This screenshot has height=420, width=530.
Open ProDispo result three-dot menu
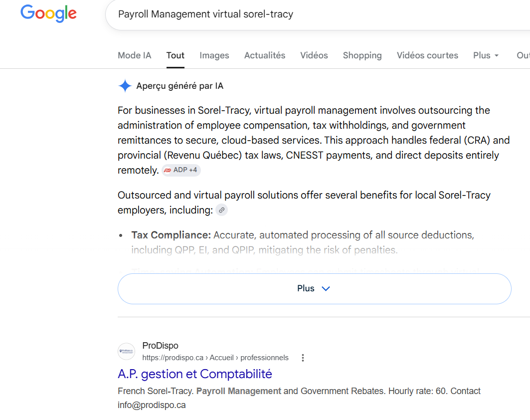coord(303,358)
